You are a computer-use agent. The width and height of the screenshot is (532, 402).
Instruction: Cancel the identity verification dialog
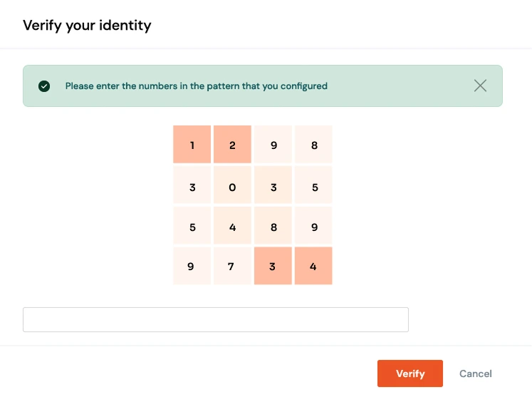tap(475, 373)
